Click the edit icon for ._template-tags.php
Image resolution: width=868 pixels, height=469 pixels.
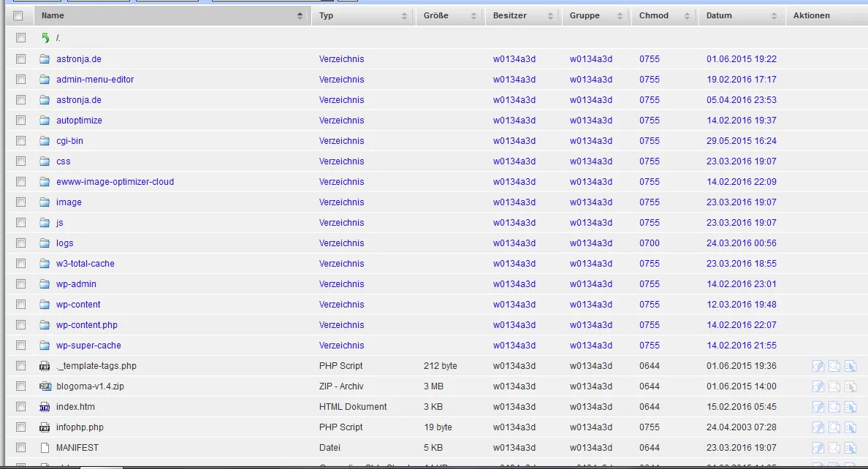[818, 366]
